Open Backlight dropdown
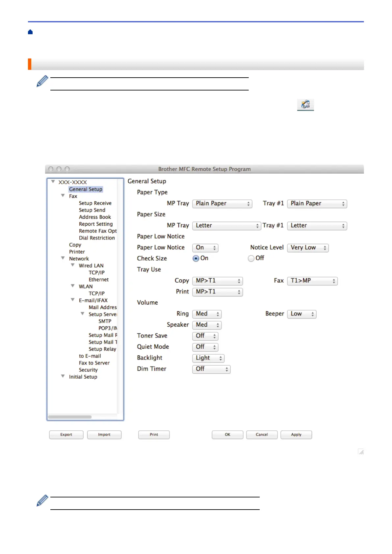Viewport: 392px width, 554px height. tap(208, 358)
